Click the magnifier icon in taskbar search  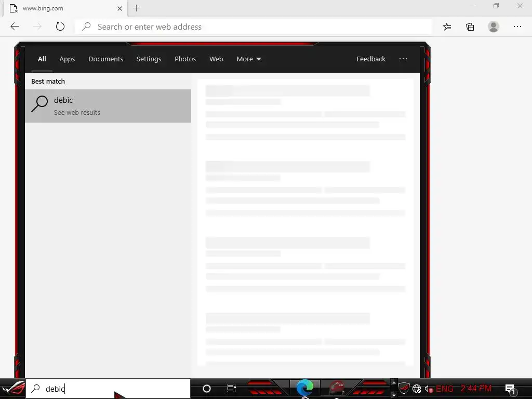click(x=36, y=389)
